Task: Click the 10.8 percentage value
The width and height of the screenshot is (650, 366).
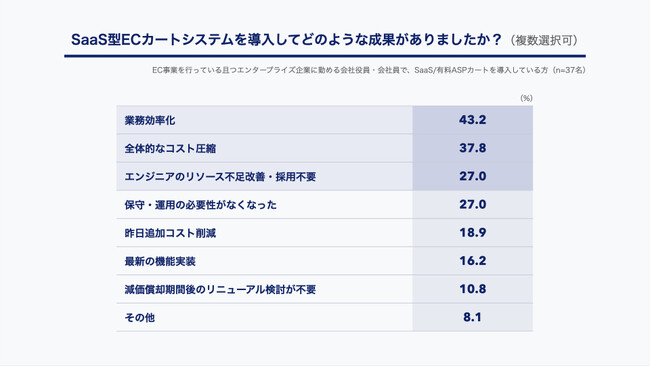Action: [472, 289]
